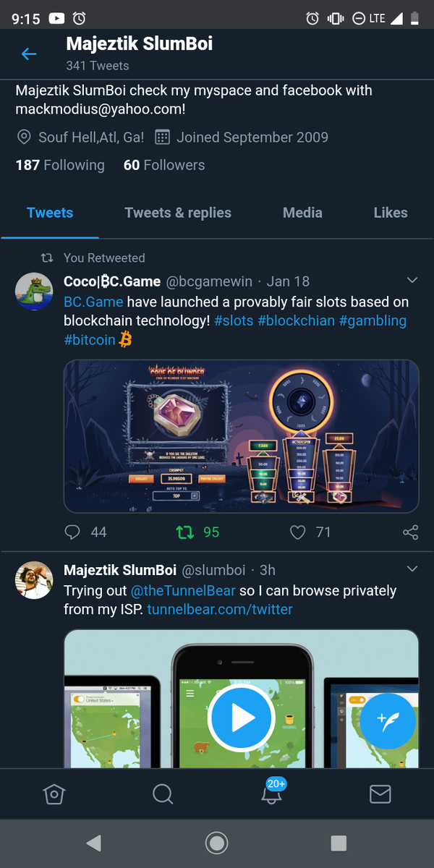This screenshot has height=868, width=434.
Task: Tap the back arrow icon
Action: click(x=29, y=54)
